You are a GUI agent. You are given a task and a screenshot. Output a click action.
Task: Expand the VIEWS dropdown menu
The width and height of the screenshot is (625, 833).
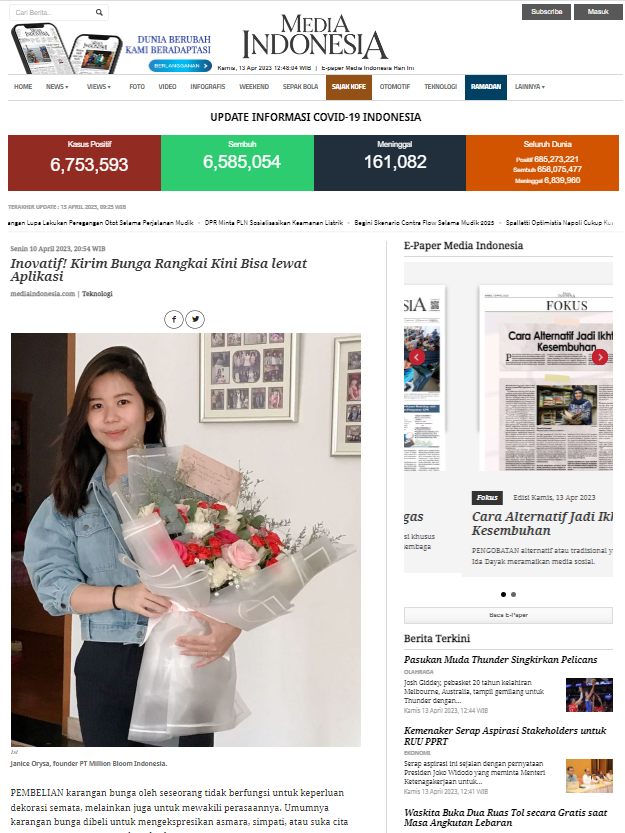pyautogui.click(x=99, y=87)
